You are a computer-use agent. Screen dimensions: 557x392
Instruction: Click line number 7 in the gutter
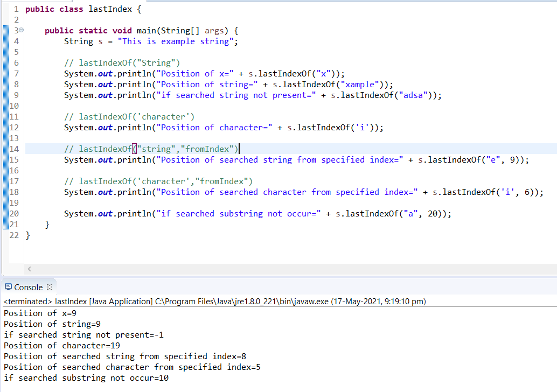tap(16, 73)
